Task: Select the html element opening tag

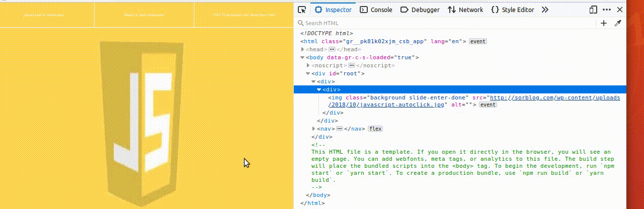Action: tap(383, 41)
